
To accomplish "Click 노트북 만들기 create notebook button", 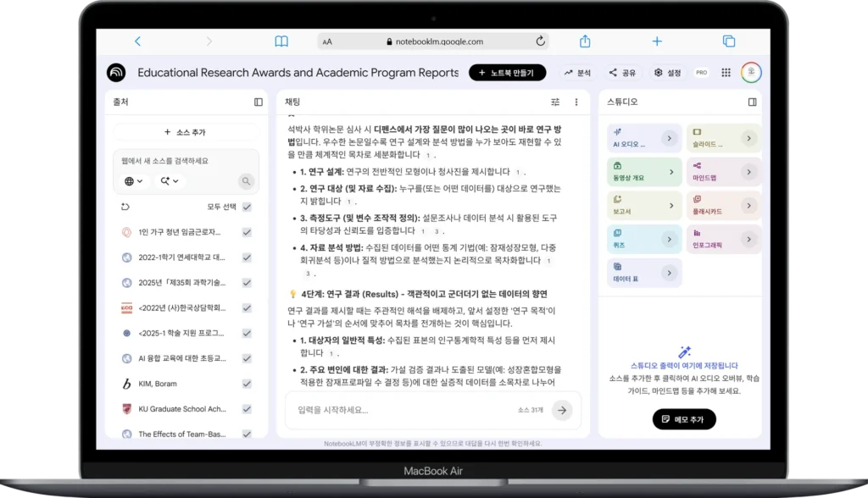I will (x=507, y=73).
